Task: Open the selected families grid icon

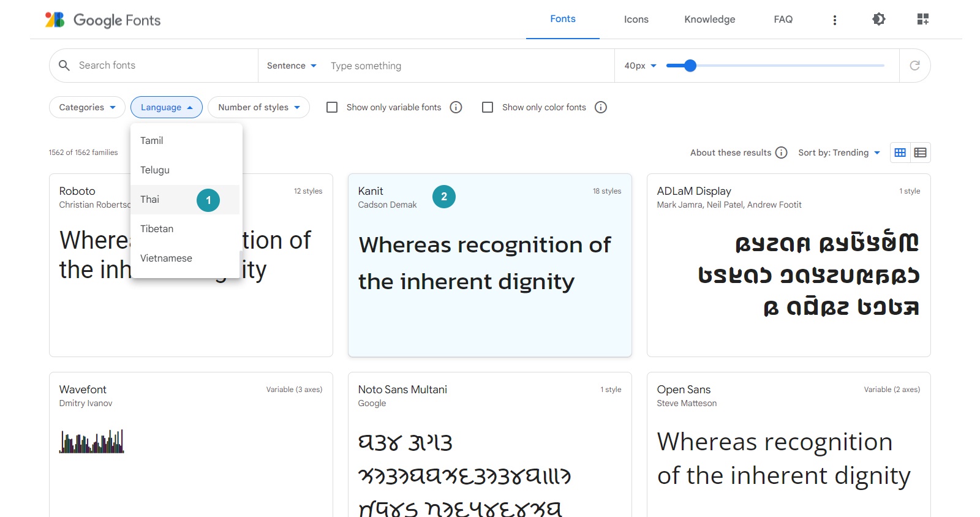Action: pyautogui.click(x=922, y=19)
